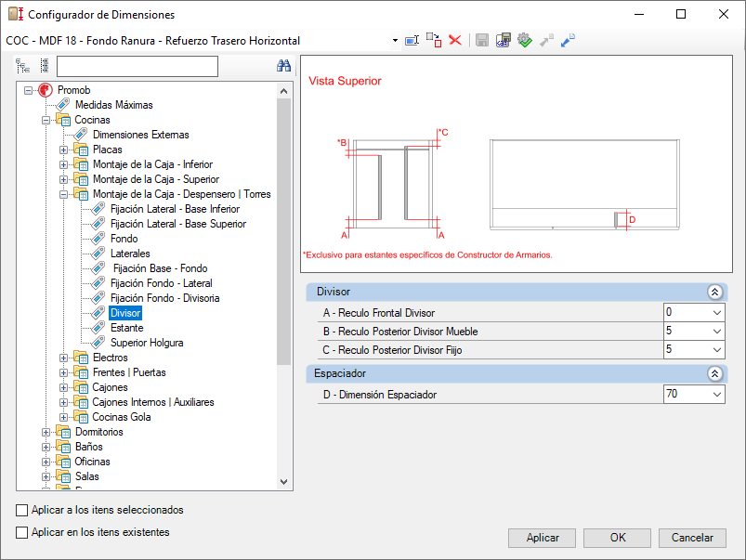
Task: Click the tag icon beside Estante
Action: click(x=98, y=327)
